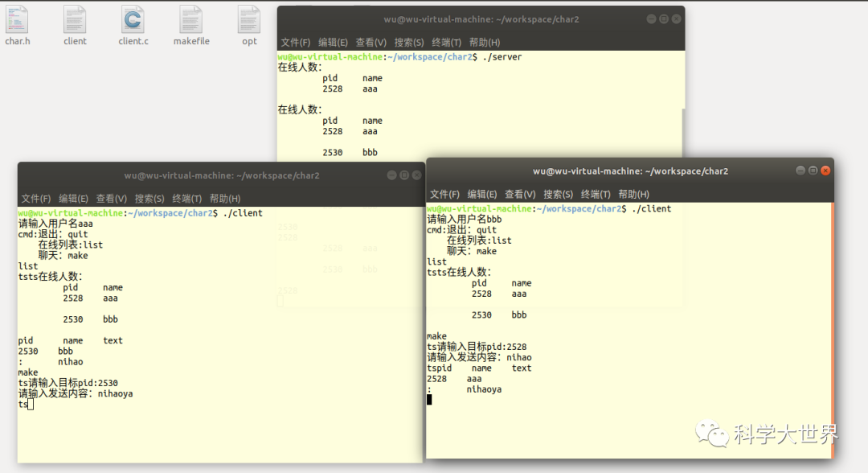Viewport: 868px width, 473px height.
Task: Open the char.h file icon
Action: [17, 20]
